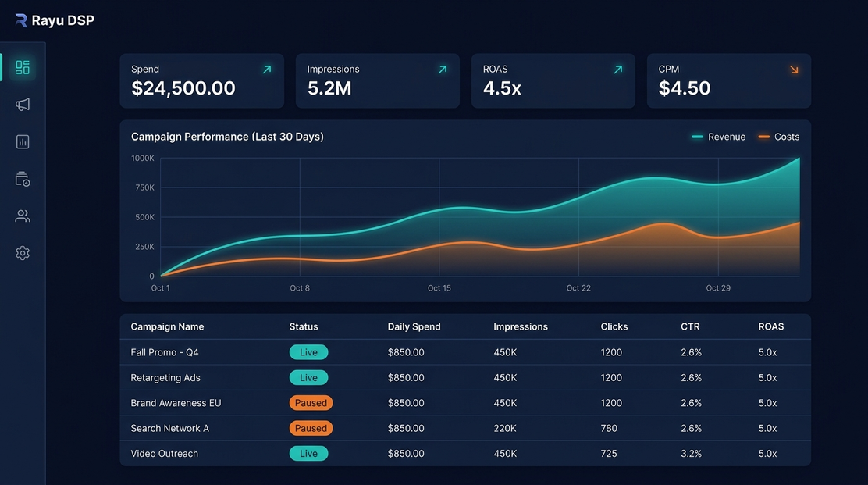
Task: Click the 500K y-axis label
Action: pyautogui.click(x=145, y=217)
